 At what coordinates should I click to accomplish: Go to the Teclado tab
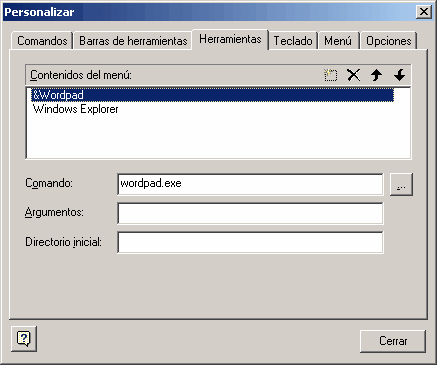(293, 41)
